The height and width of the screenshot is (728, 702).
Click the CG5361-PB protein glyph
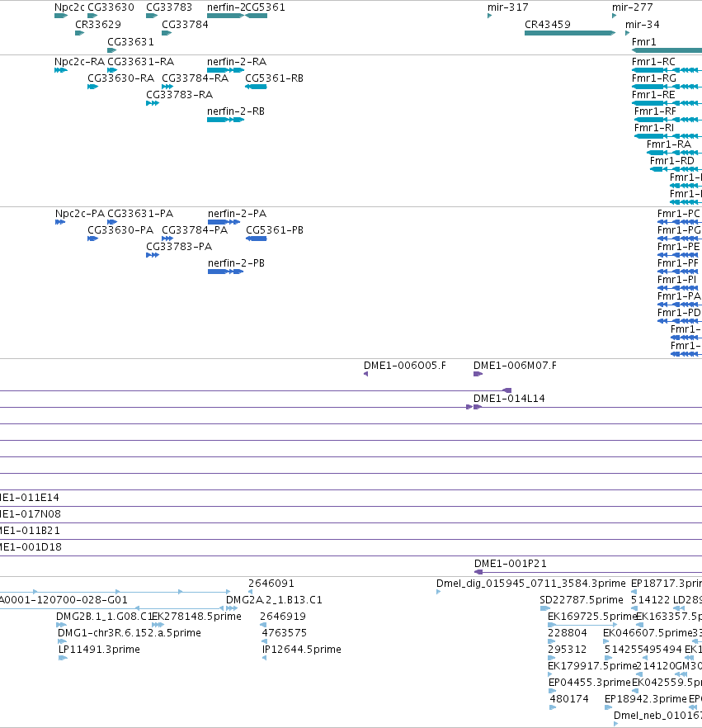(256, 239)
